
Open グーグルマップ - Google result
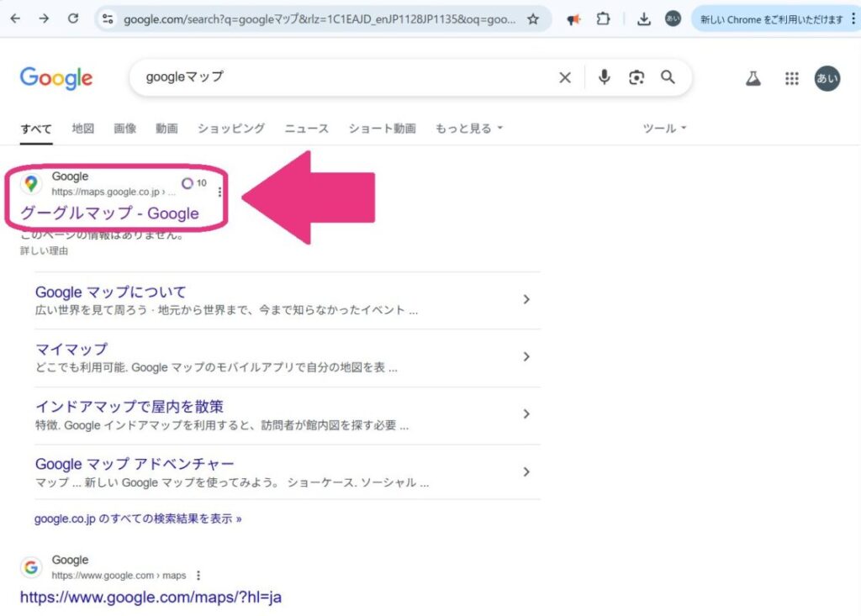pos(109,213)
